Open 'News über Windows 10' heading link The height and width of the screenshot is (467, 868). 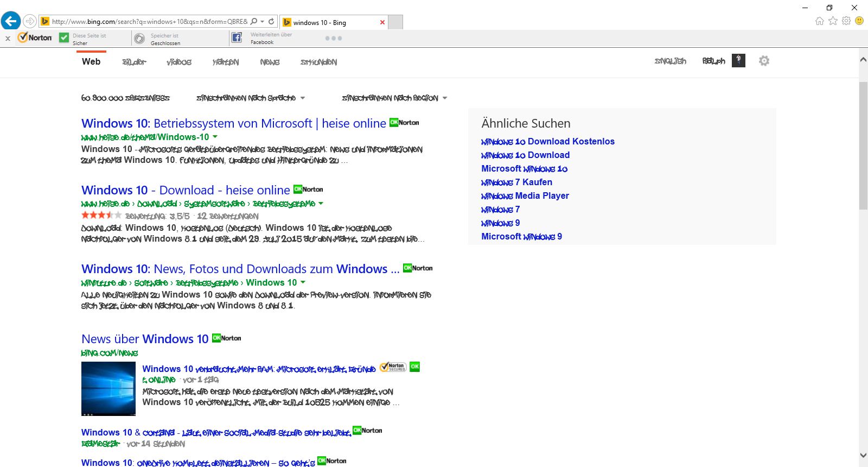[145, 339]
